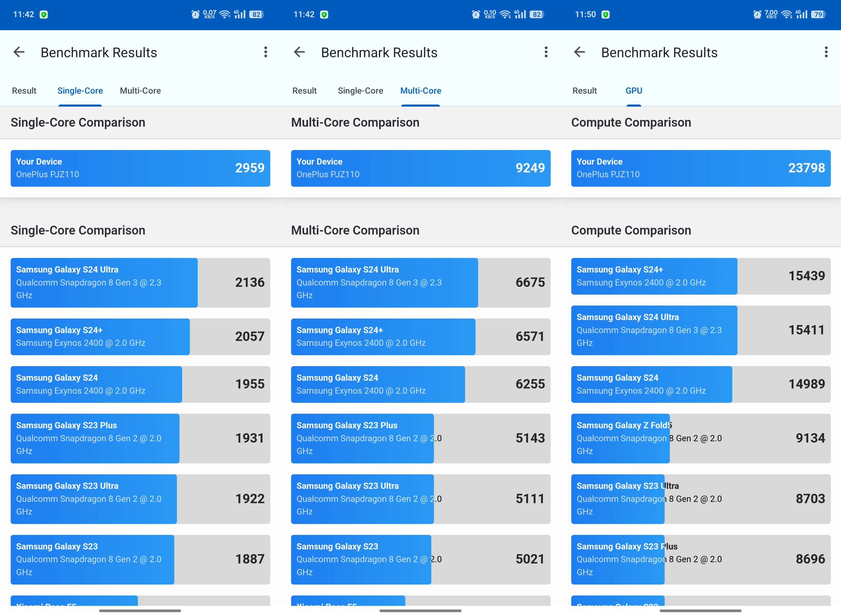This screenshot has width=841, height=616.
Task: Select Galaxy S23 Ultra row scoring 1922
Action: tap(140, 499)
